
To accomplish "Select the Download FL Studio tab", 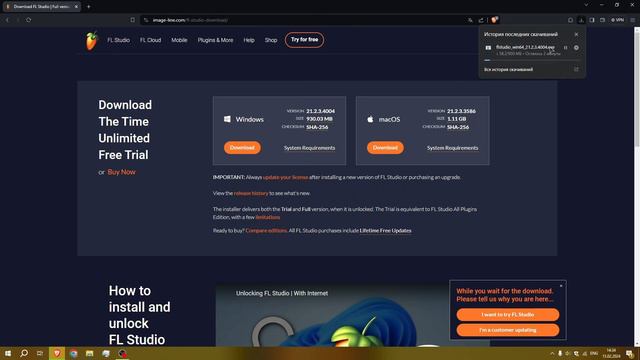I will coord(41,7).
